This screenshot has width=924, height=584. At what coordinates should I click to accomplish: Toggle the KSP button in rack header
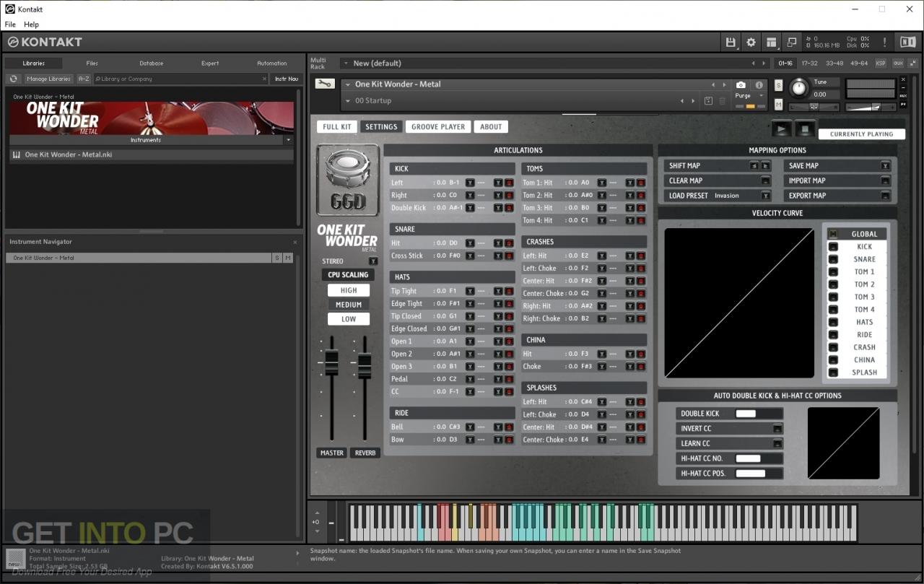tap(881, 64)
